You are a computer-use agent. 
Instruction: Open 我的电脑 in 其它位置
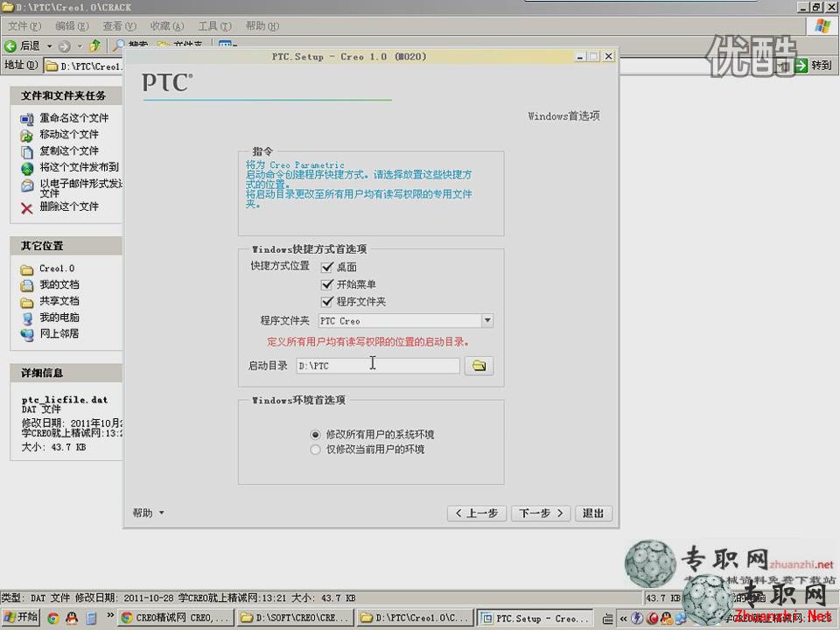(59, 317)
